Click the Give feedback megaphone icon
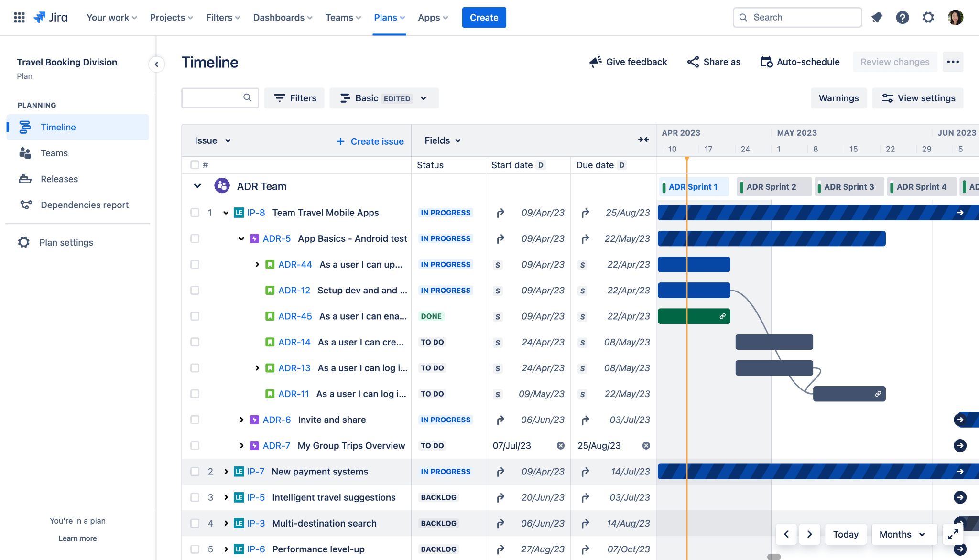This screenshot has width=979, height=560. [594, 61]
